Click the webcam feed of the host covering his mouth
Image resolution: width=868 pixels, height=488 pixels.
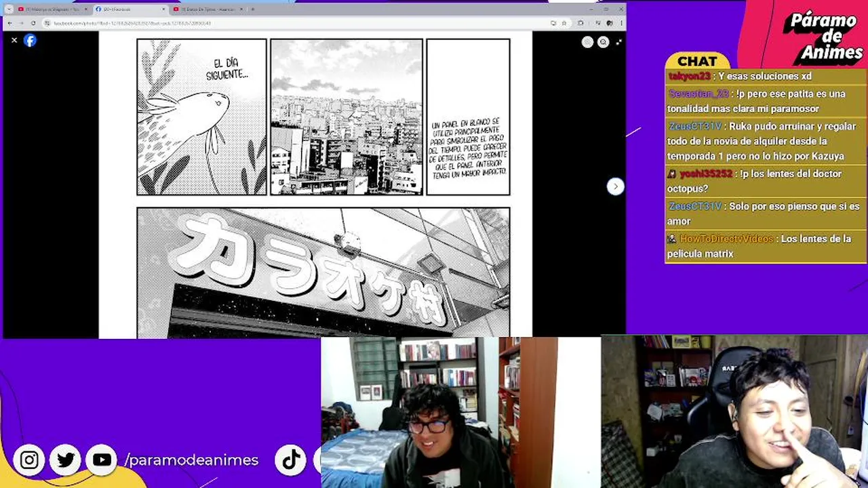tap(734, 412)
